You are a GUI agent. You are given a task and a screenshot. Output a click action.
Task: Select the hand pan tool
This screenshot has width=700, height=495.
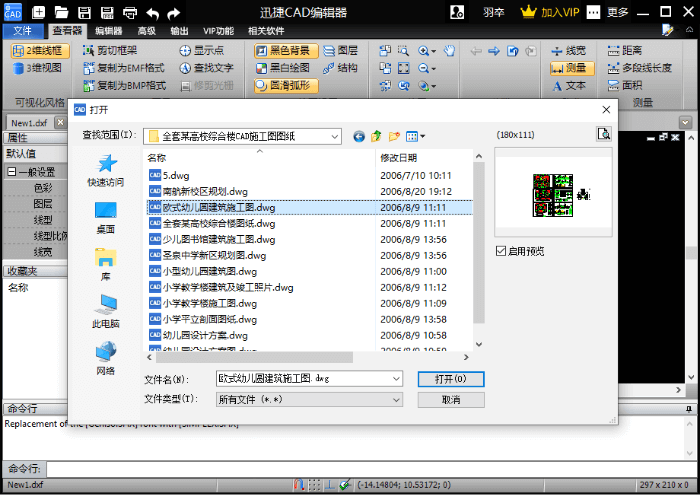450,50
